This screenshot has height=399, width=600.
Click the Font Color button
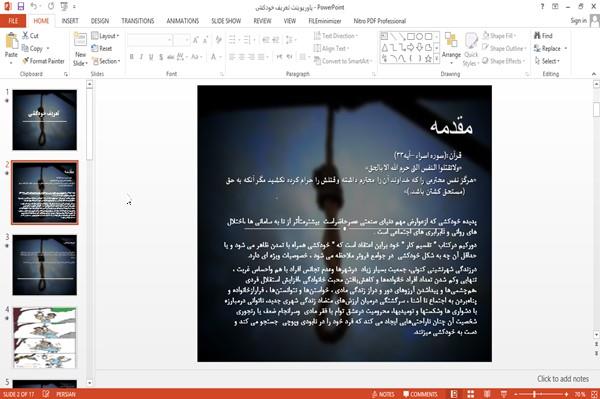(x=214, y=57)
